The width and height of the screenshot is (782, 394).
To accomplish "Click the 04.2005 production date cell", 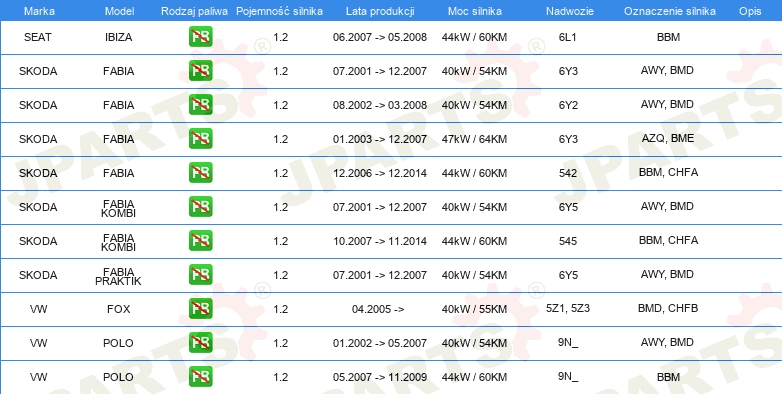I will pos(378,309).
